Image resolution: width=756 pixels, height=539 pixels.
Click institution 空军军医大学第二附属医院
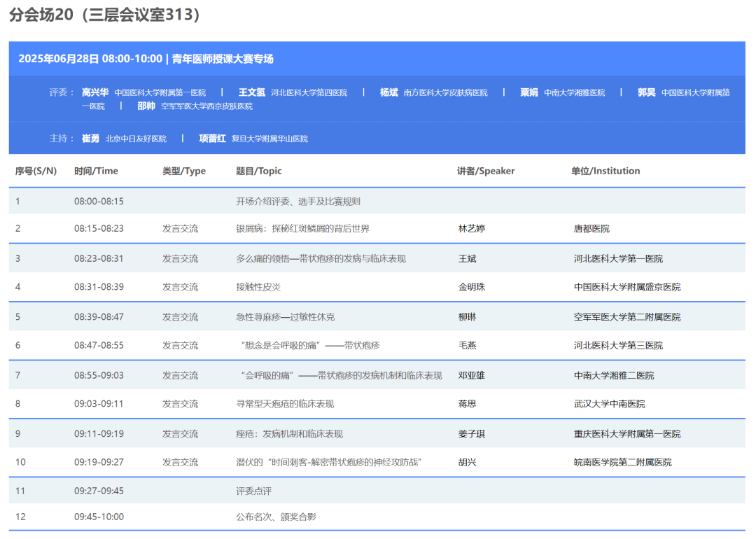pyautogui.click(x=624, y=316)
